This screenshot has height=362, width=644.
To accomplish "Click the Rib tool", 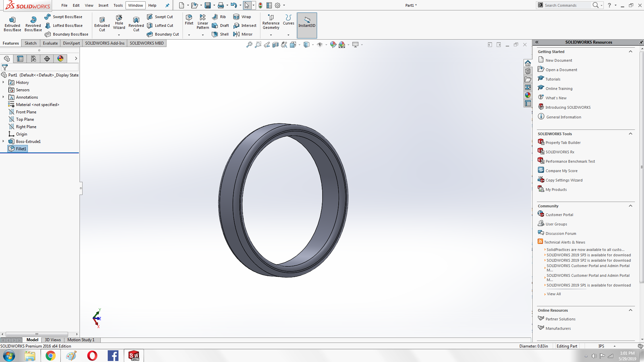I will pyautogui.click(x=219, y=17).
